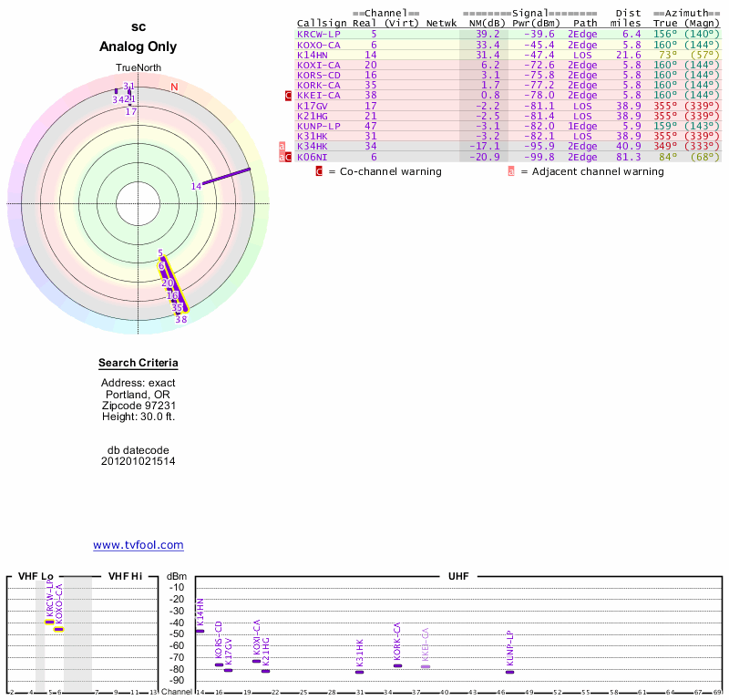Click the TrueNorth label above the radar

[x=139, y=68]
